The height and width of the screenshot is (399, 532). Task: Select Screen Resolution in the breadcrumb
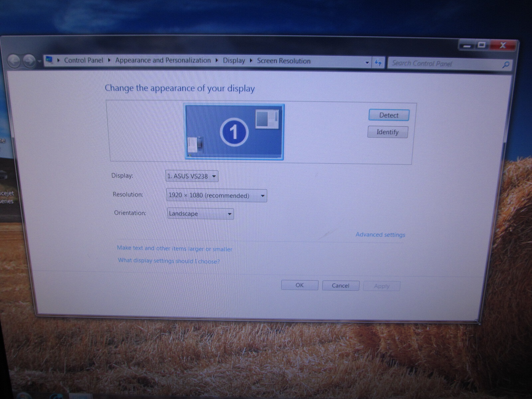pyautogui.click(x=284, y=61)
